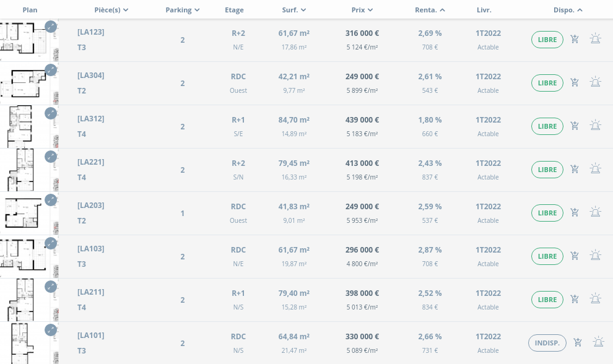613x364 pixels.
Task: Click the alert siren icon for LA211
Action: point(595,300)
